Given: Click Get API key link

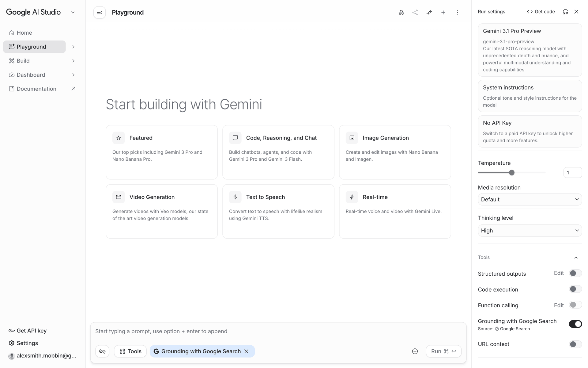Looking at the screenshot, I should (32, 331).
